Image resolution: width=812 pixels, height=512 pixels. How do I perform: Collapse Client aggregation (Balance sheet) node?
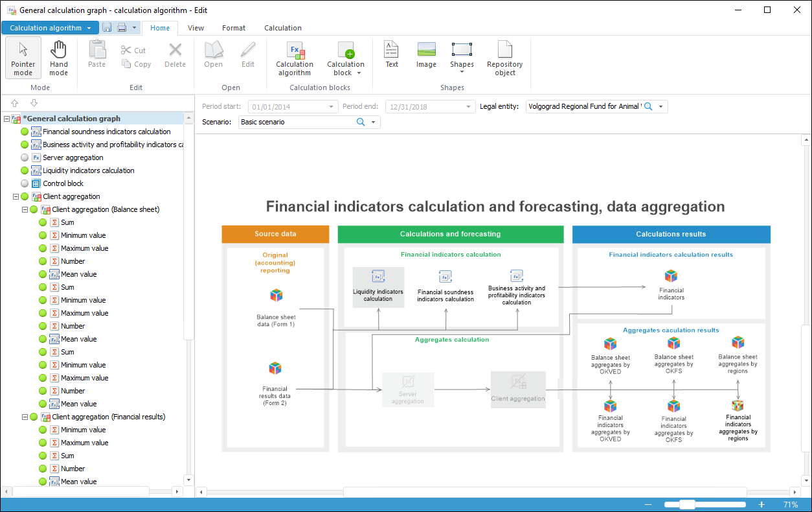[25, 209]
